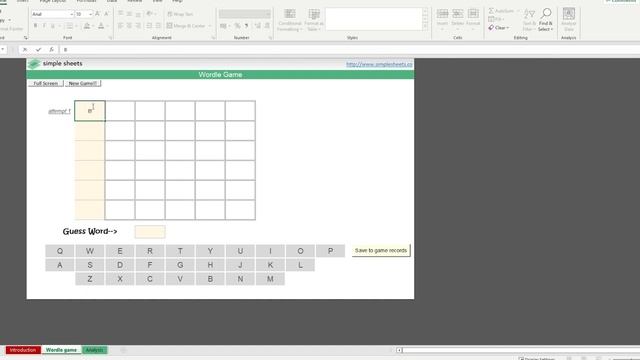Click the Comma Style icon
Viewport: 640px width, 360px height.
point(246,26)
